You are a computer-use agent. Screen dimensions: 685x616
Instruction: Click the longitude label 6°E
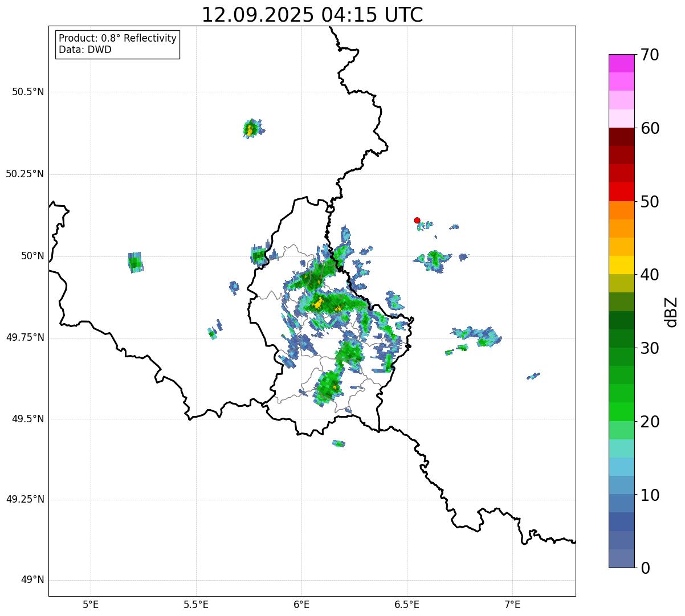click(301, 604)
